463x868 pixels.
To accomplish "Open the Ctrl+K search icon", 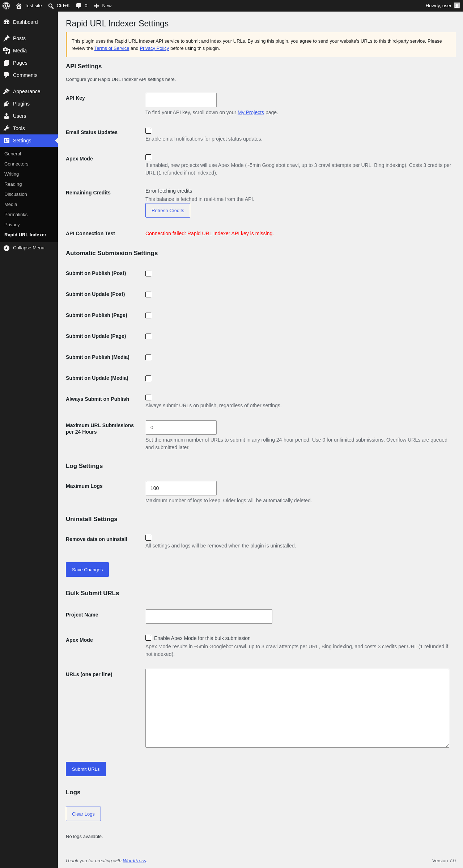I will pyautogui.click(x=51, y=6).
